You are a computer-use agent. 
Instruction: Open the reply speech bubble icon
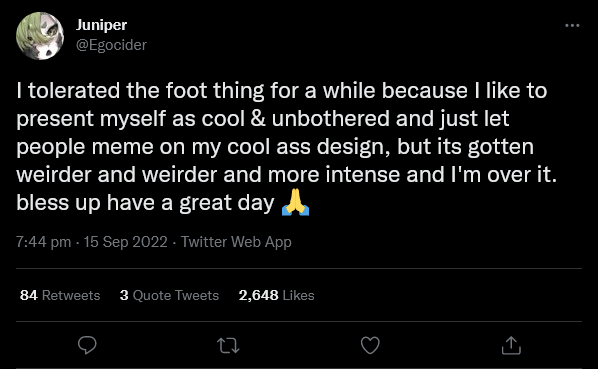pos(87,345)
